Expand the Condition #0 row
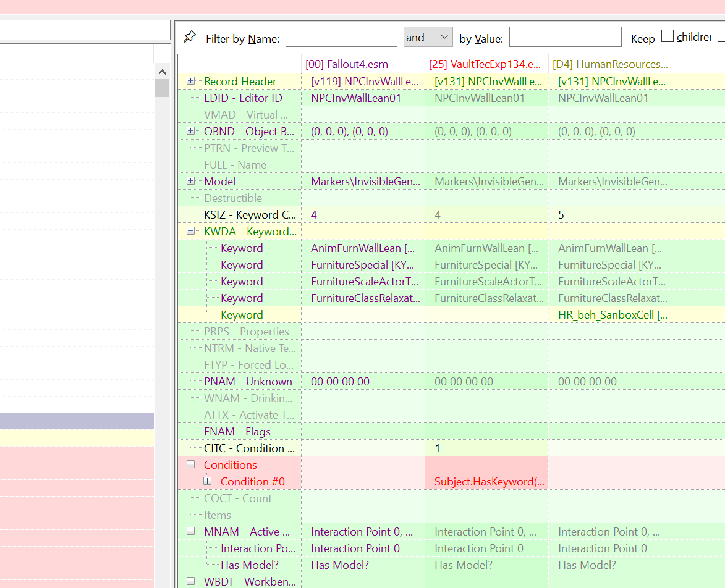Viewport: 725px width, 588px height. click(207, 481)
